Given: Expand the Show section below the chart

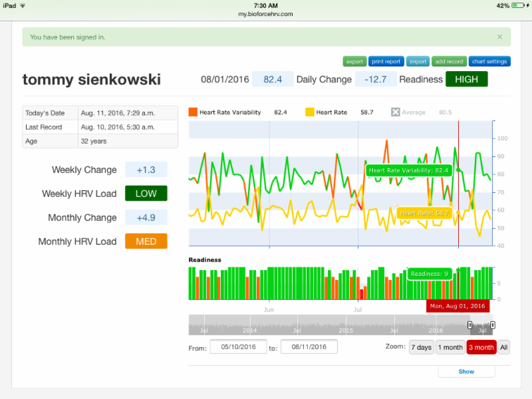Looking at the screenshot, I should pos(466,372).
